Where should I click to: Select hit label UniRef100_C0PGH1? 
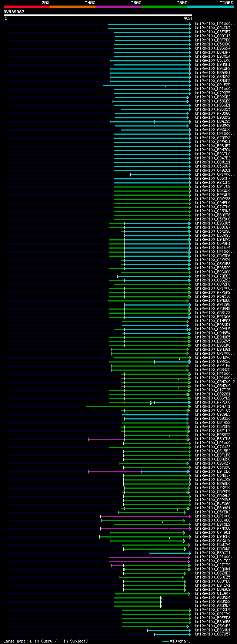pos(213,244)
